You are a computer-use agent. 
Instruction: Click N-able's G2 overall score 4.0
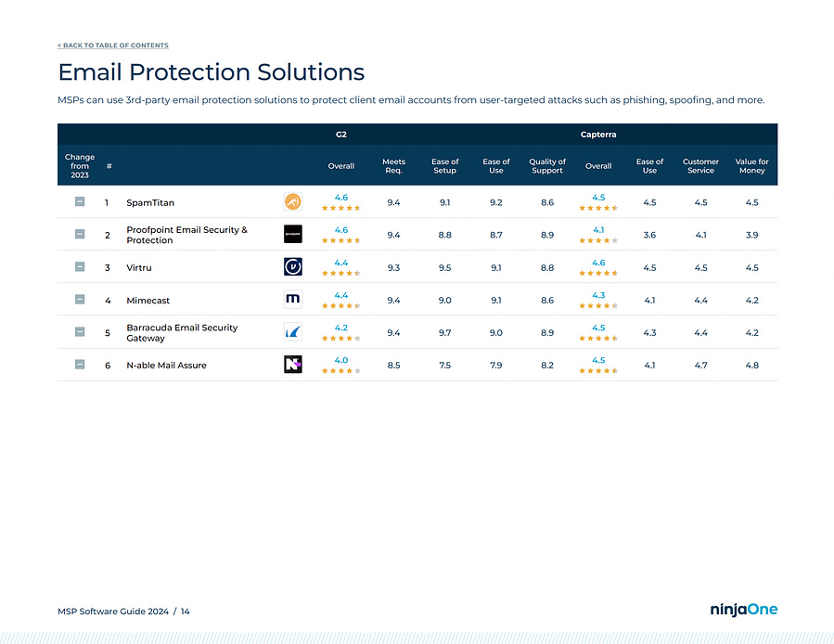[341, 360]
